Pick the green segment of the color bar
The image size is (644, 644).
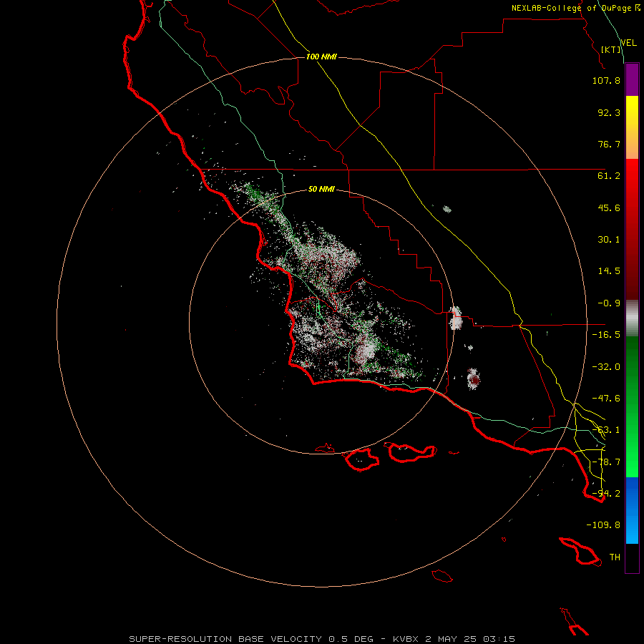tap(632, 406)
